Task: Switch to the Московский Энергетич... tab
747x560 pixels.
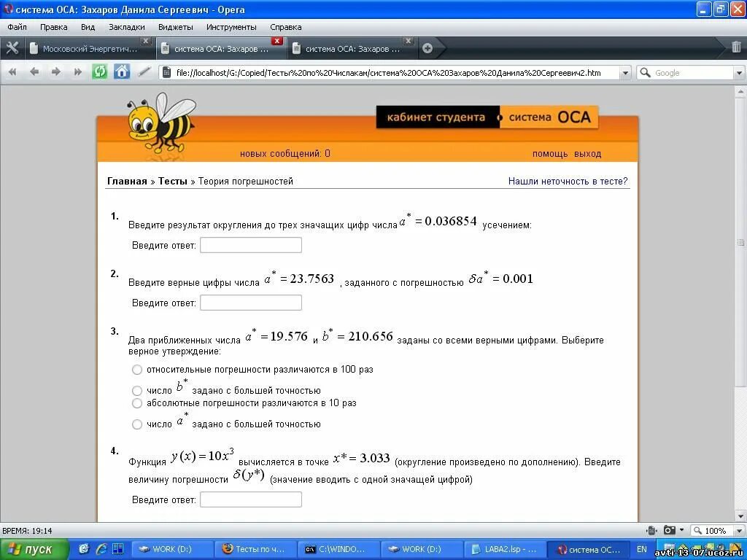Action: coord(90,49)
